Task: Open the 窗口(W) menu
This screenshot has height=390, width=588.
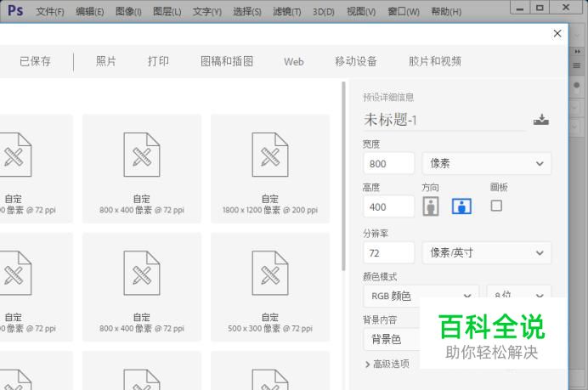Action: [x=404, y=12]
